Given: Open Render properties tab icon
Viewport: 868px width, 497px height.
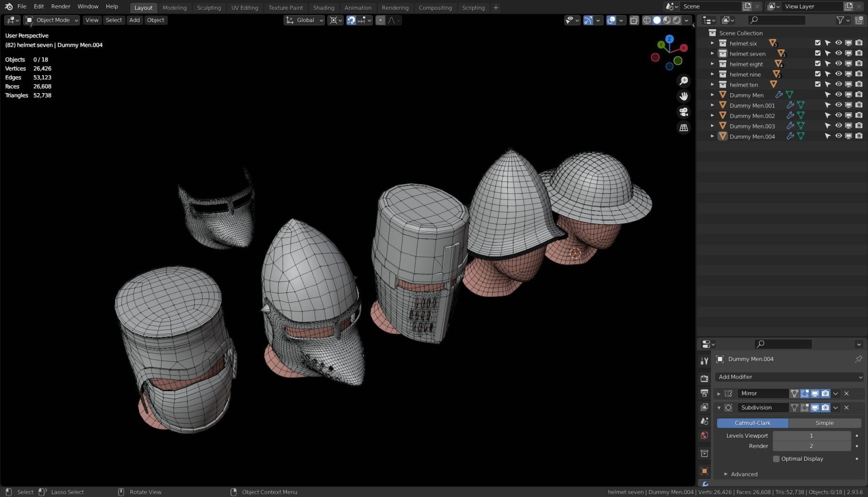Looking at the screenshot, I should pos(704,378).
